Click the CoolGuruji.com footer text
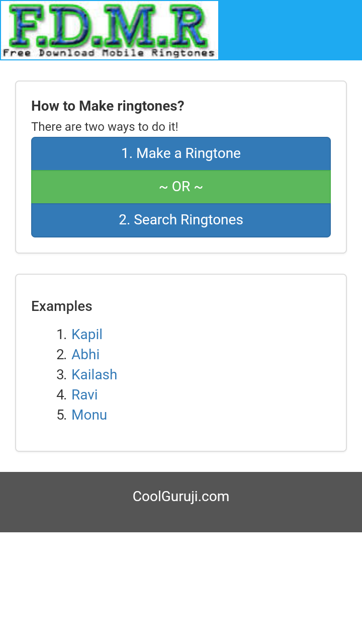The image size is (362, 644). pyautogui.click(x=181, y=497)
